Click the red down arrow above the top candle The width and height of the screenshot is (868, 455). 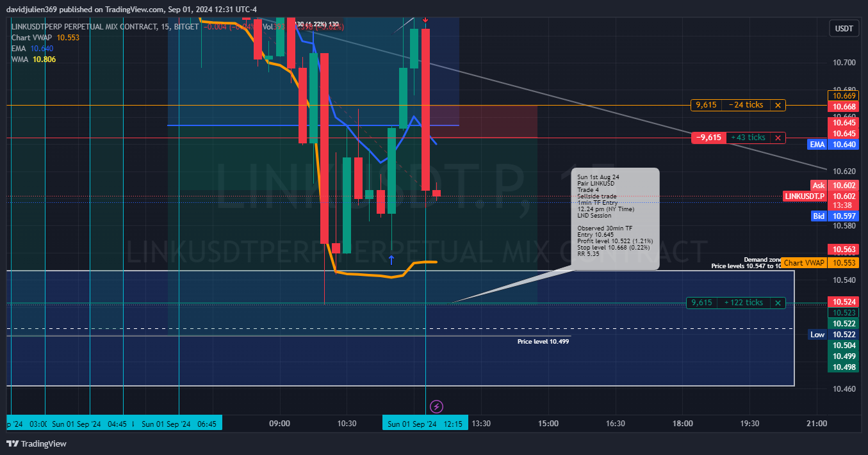click(425, 20)
